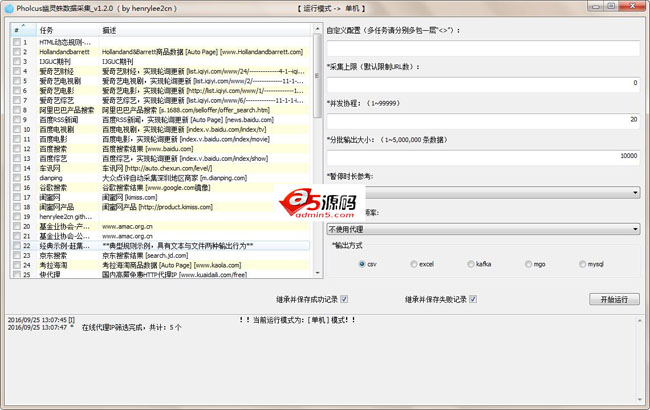Select the 快代理 task row
Screen dimensions: 650x410
tap(160, 274)
